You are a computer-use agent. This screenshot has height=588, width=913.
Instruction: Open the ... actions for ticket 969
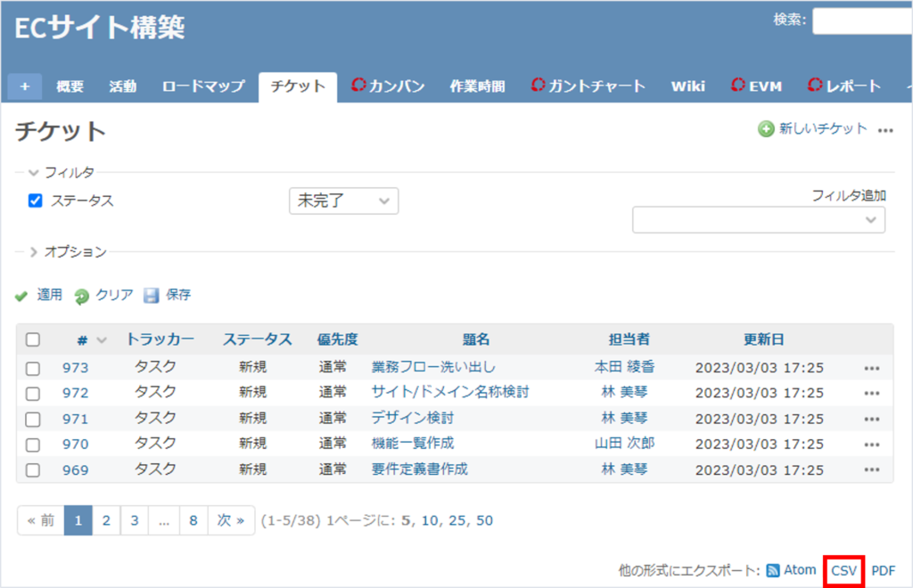[x=871, y=467]
